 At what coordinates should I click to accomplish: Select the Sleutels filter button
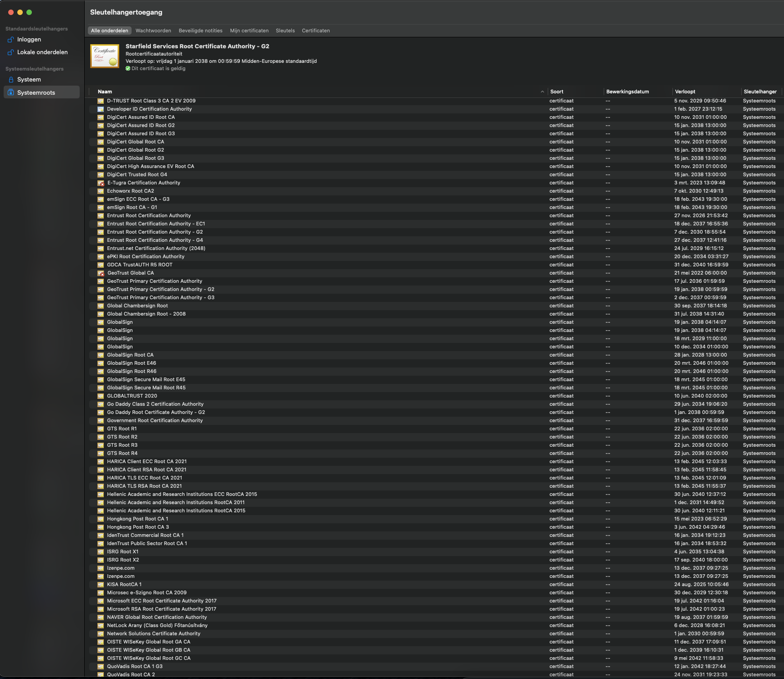tap(285, 31)
